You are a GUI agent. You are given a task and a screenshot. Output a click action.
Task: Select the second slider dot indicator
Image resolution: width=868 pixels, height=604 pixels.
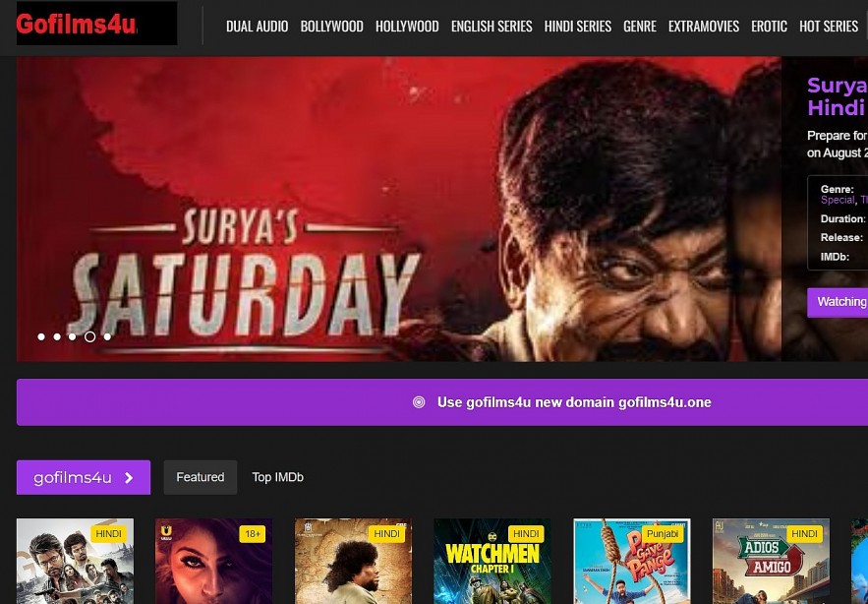click(x=57, y=336)
